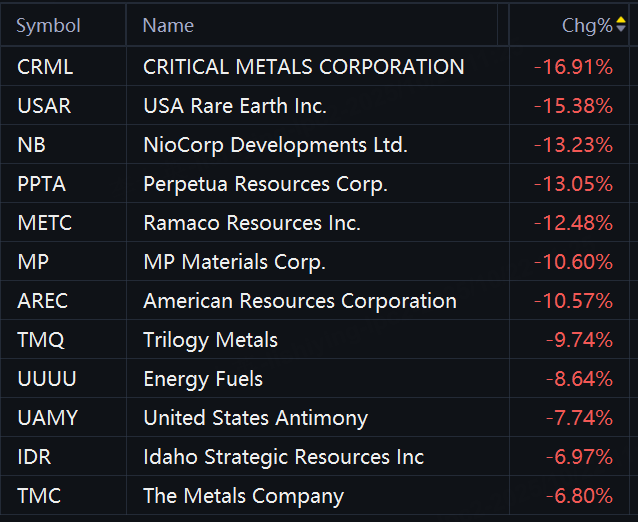Click the PPTA ticker symbol
Screen dimensions: 638x522
point(43,184)
